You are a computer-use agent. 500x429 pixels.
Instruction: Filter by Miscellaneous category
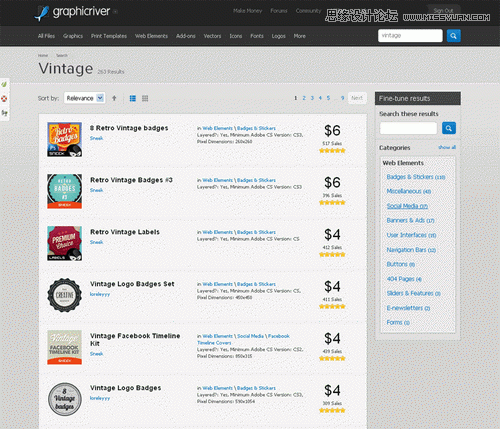coord(409,191)
